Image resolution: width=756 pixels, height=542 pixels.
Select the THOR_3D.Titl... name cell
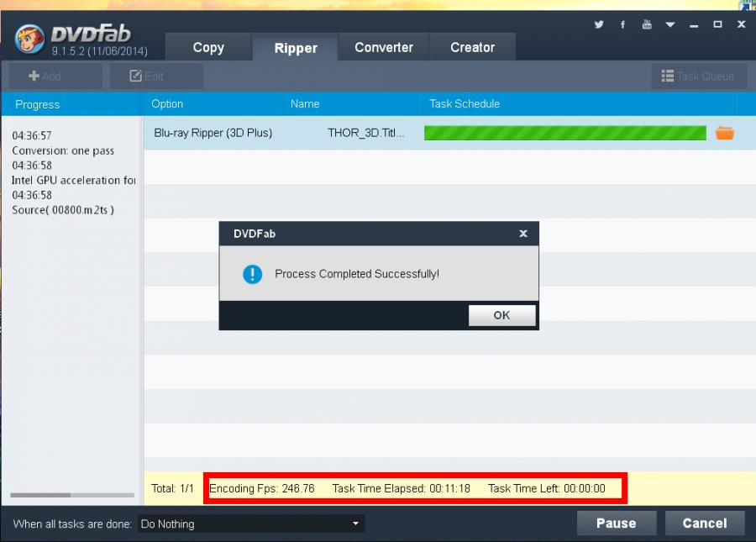(366, 133)
